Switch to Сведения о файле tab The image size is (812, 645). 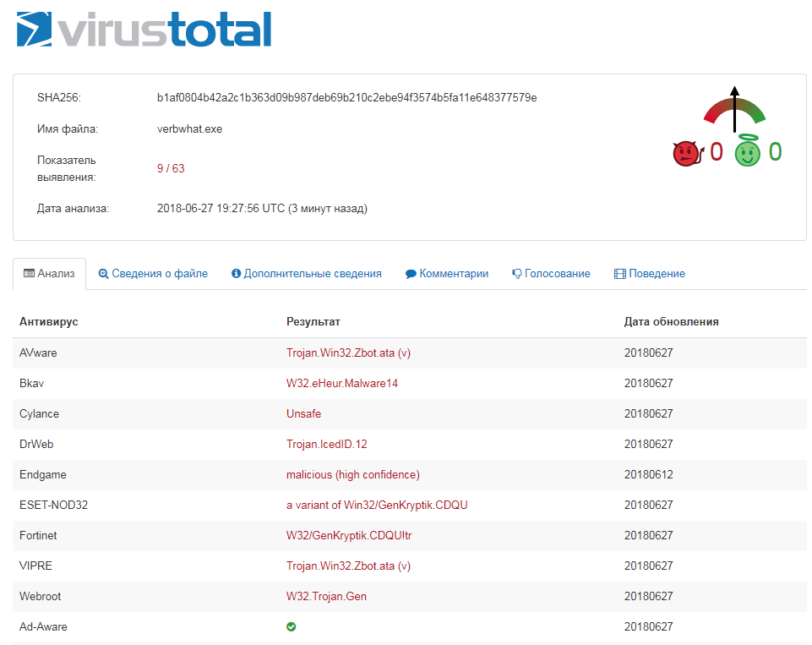coord(153,274)
